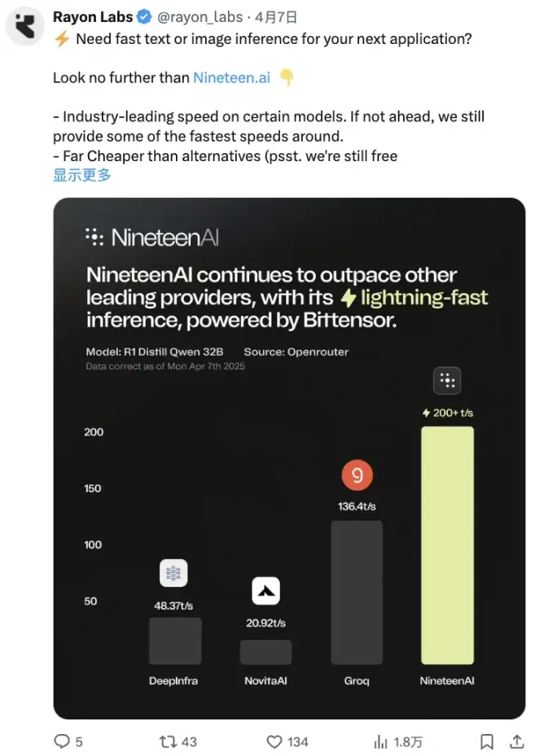Screen dimensions: 535x756
Task: Click the Groq logo in chart
Action: coord(357,476)
